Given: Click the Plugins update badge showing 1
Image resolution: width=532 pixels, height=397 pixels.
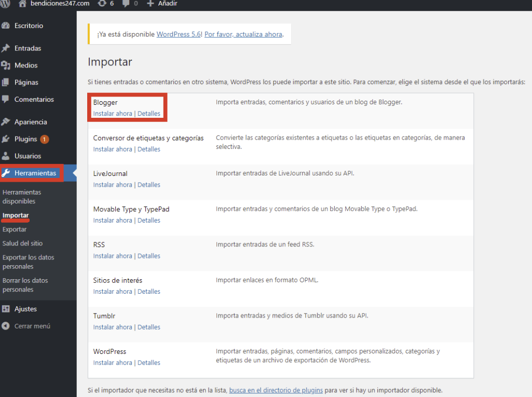Looking at the screenshot, I should pos(45,139).
